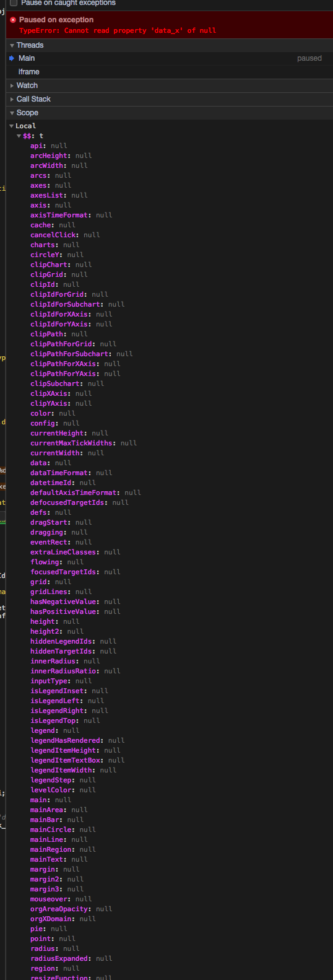Select 'levelColor: null' property
333x980 pixels.
pyautogui.click(x=63, y=790)
